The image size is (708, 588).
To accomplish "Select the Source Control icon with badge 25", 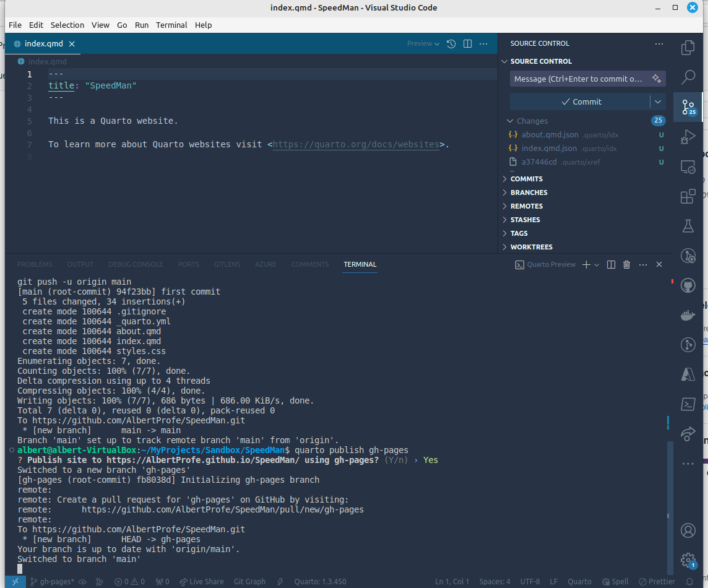I will click(688, 107).
